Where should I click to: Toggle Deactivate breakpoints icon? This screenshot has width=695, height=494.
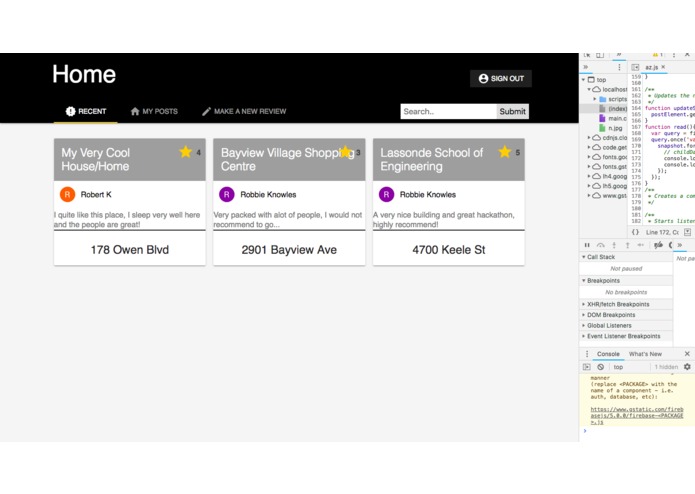(x=659, y=245)
